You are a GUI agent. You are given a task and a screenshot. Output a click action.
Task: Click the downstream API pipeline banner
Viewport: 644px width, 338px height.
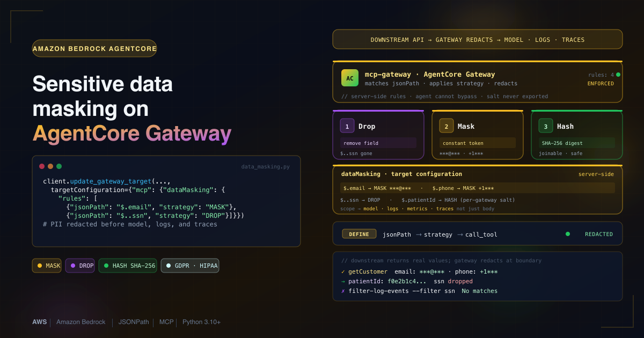[478, 40]
